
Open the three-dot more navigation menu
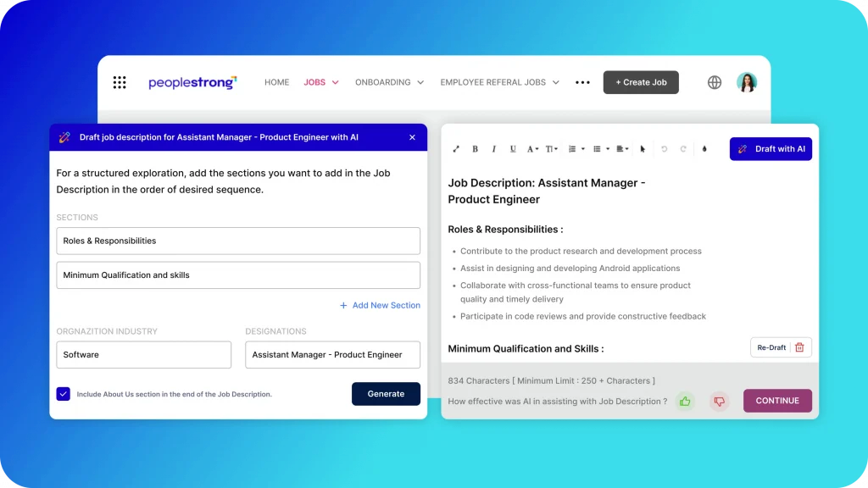[x=582, y=82]
